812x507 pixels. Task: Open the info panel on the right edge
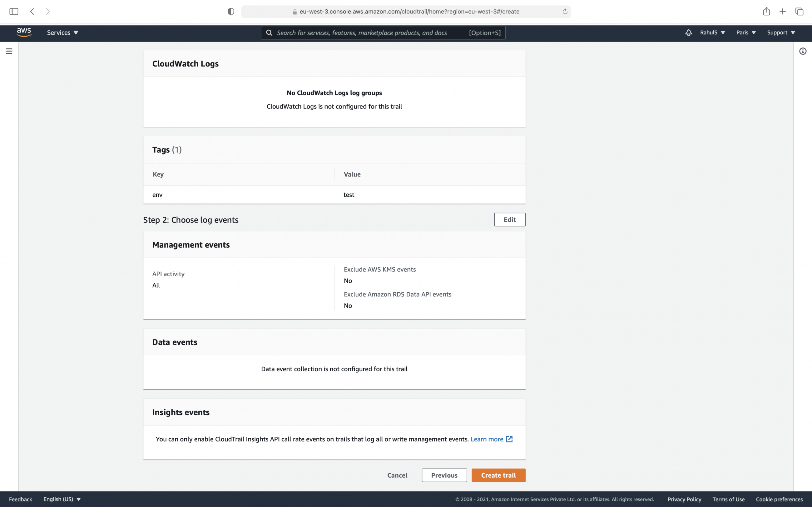pos(803,51)
